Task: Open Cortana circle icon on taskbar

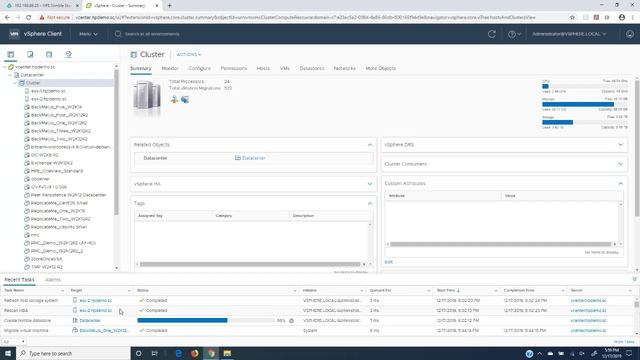Action: [x=138, y=353]
